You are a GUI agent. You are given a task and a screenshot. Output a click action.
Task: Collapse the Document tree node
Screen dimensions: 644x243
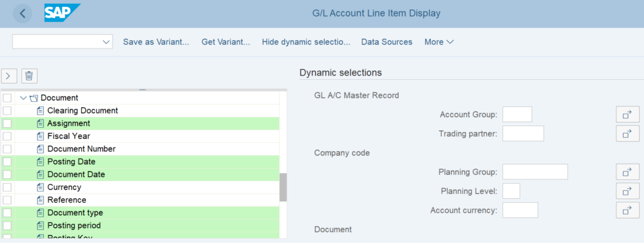pos(23,98)
